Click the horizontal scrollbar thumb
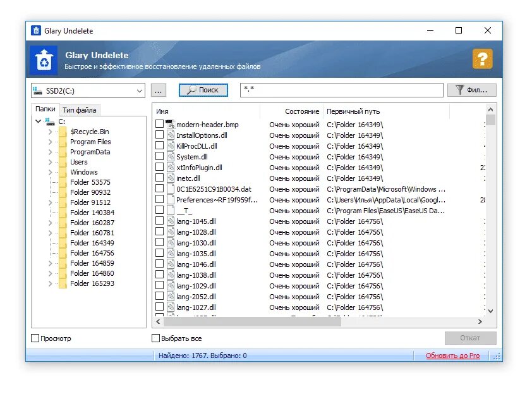Viewport: 532px width, 396px height. coord(253,321)
